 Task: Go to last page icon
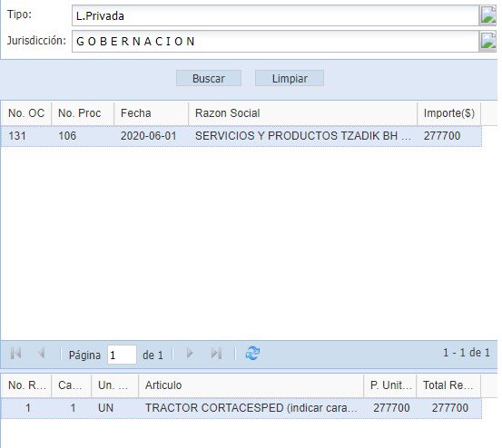(x=216, y=354)
